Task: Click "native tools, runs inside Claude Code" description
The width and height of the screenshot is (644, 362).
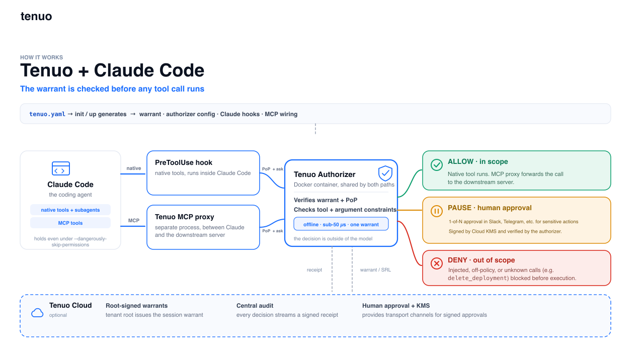Action: point(203,173)
